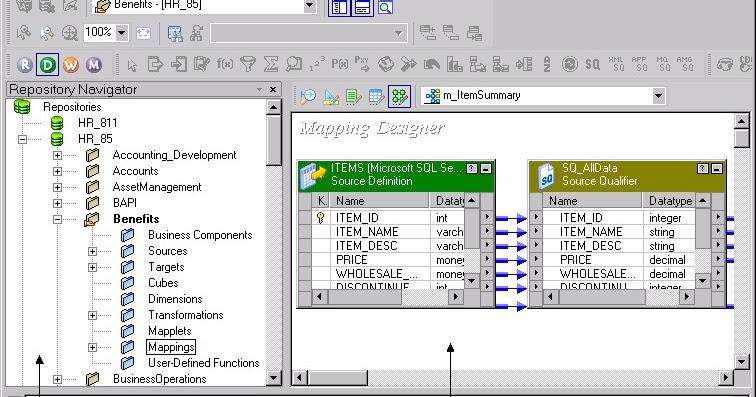Expand the Accounts folder node
Image resolution: width=756 pixels, height=397 pixels.
tap(57, 171)
